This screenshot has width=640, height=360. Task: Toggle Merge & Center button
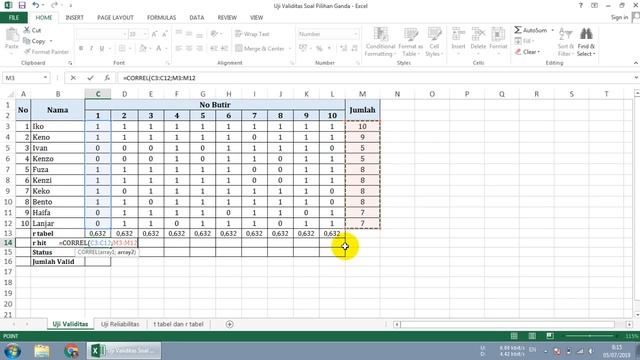tap(260, 49)
